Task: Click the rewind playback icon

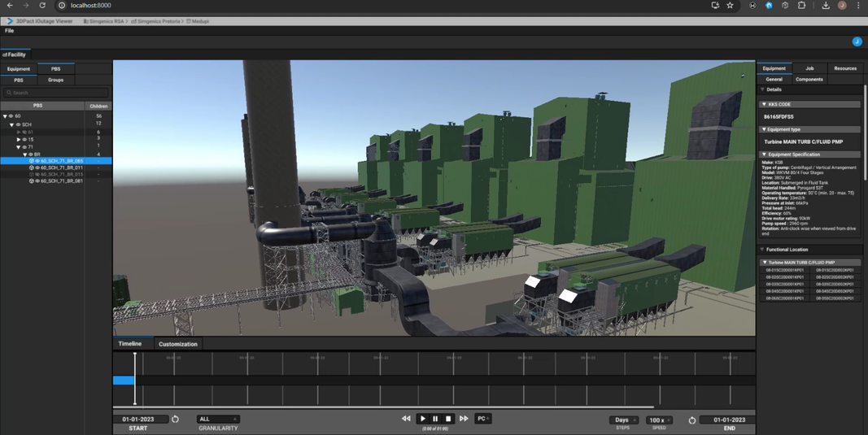Action: point(406,419)
